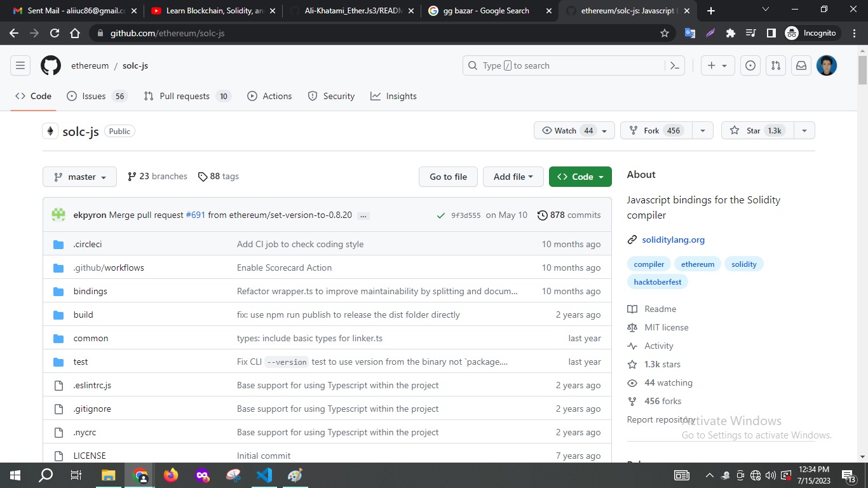Viewport: 868px width, 488px height.
Task: Open the bindings folder icon
Action: (58, 291)
